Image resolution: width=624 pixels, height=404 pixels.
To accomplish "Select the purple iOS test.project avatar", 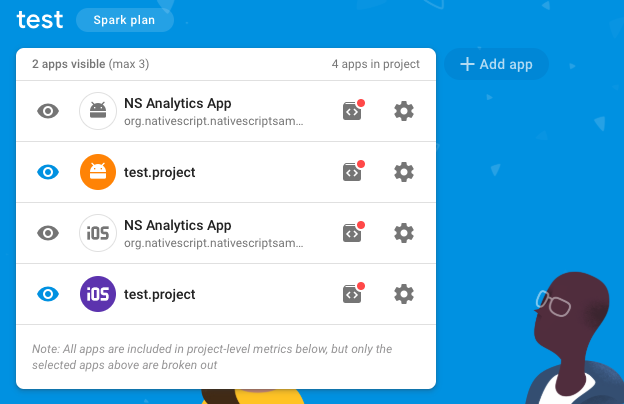I will coord(98,294).
